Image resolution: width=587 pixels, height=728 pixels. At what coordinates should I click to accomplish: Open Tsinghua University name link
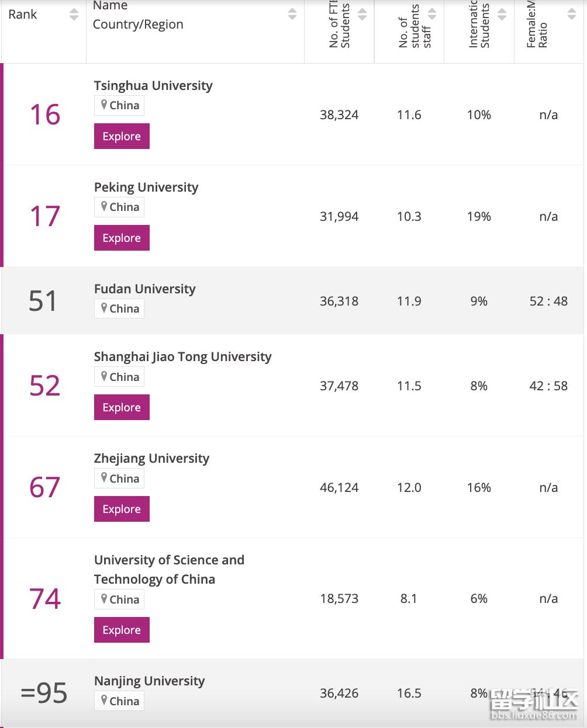[153, 86]
